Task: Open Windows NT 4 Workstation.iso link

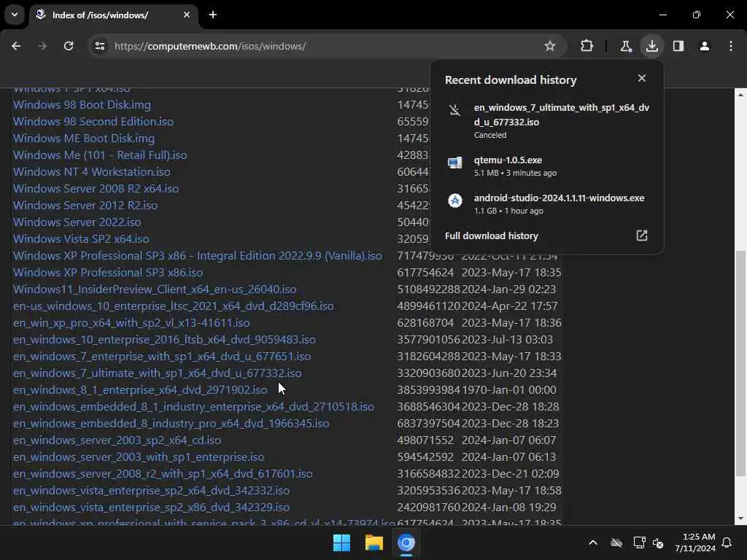Action: click(91, 172)
